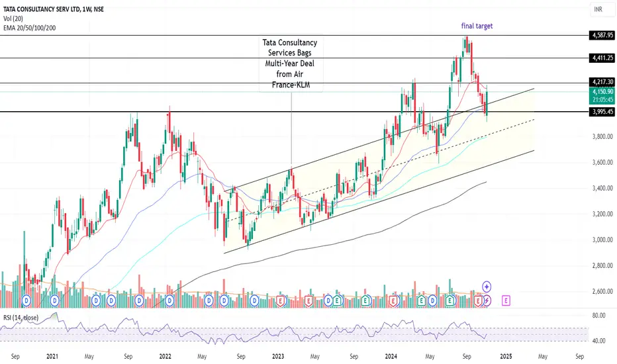
Task: Open the INR currency selector
Action: click(602, 9)
